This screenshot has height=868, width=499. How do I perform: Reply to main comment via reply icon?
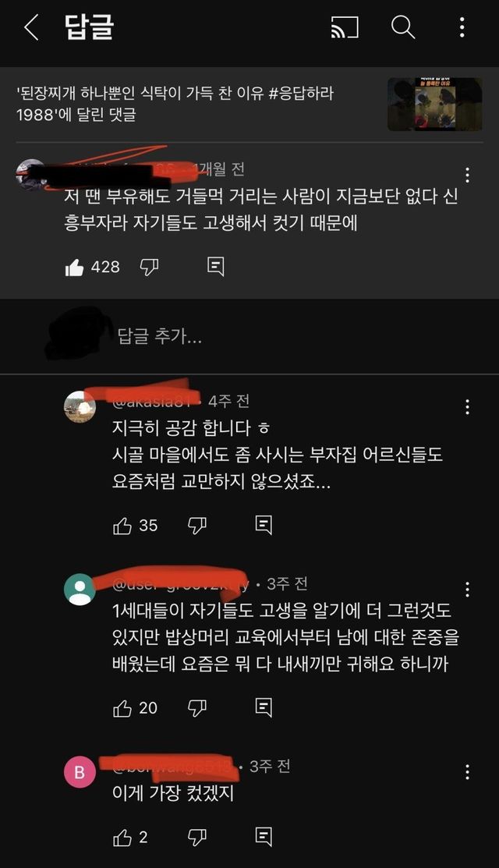215,267
